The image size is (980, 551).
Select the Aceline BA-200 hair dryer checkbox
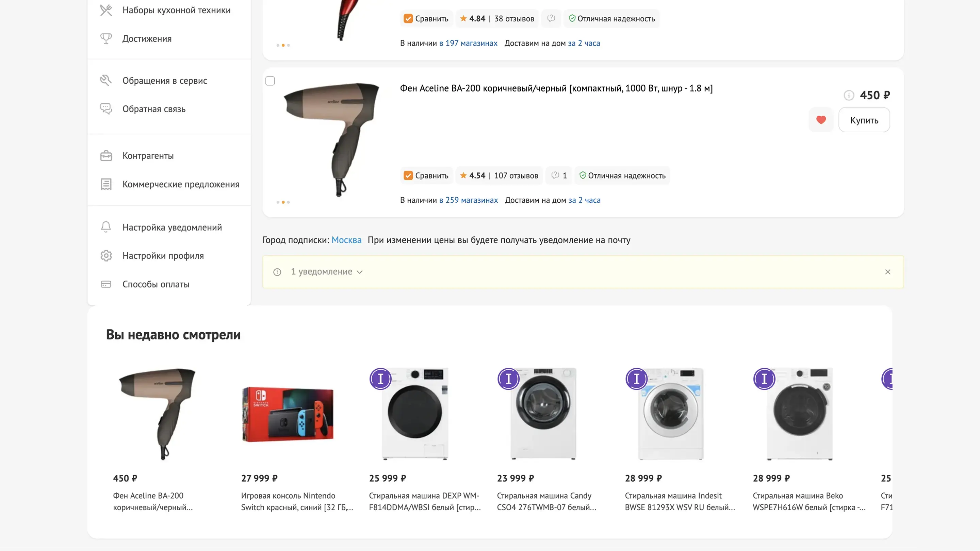click(270, 81)
